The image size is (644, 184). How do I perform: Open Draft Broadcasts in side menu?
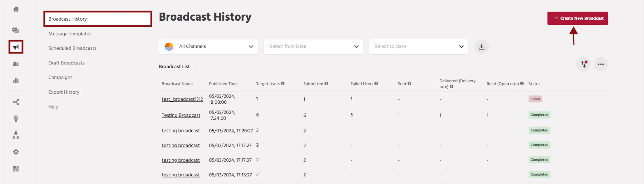[66, 63]
